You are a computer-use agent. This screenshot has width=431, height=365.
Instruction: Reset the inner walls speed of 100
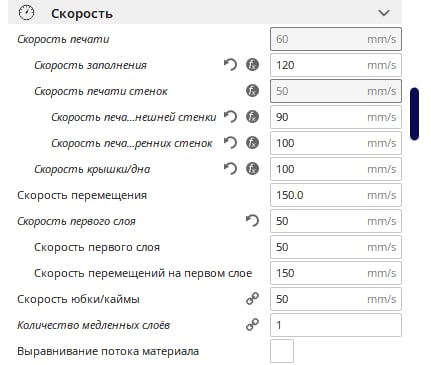(x=230, y=143)
